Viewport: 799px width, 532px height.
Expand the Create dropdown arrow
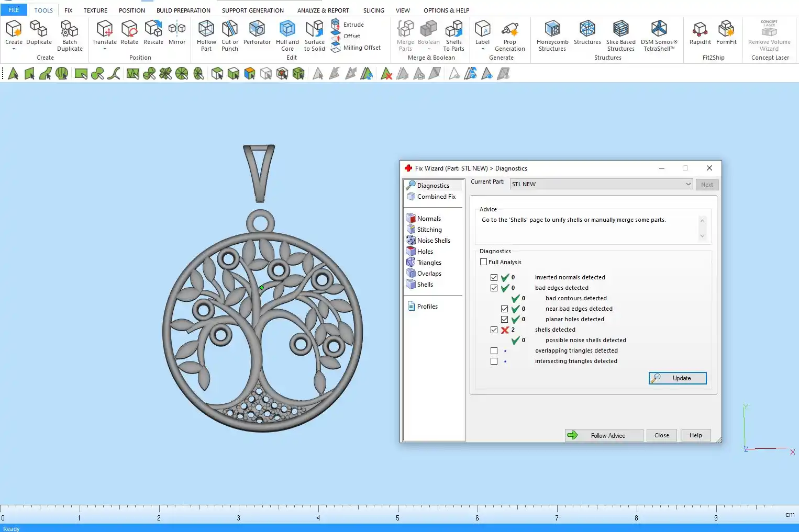click(14, 49)
